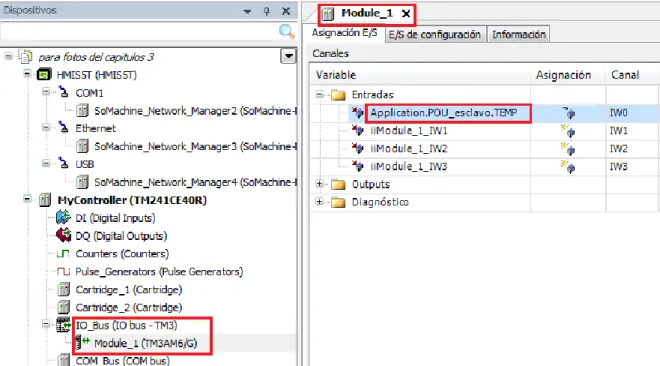Click the COM1 port icon
This screenshot has height=366, width=660.
(x=63, y=92)
